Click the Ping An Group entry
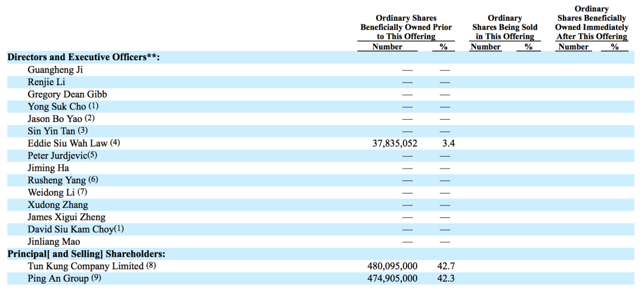644x290 pixels. [x=58, y=279]
